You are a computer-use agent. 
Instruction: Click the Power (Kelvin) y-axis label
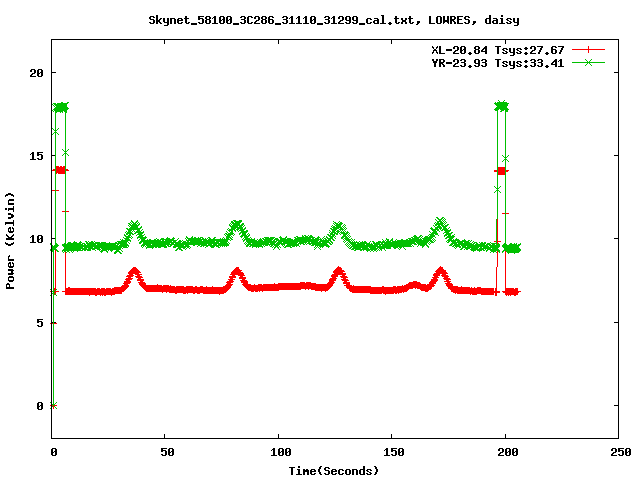click(x=11, y=238)
